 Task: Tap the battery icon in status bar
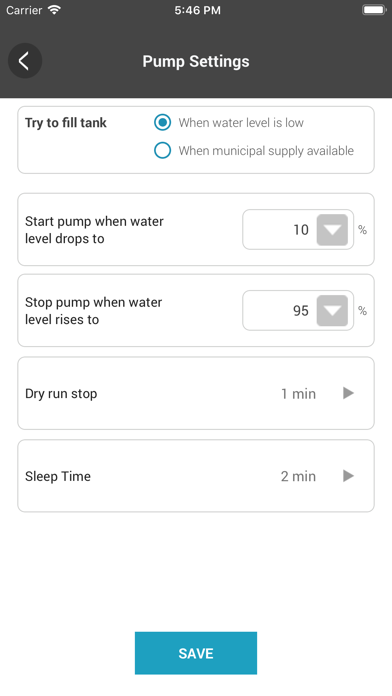[374, 10]
